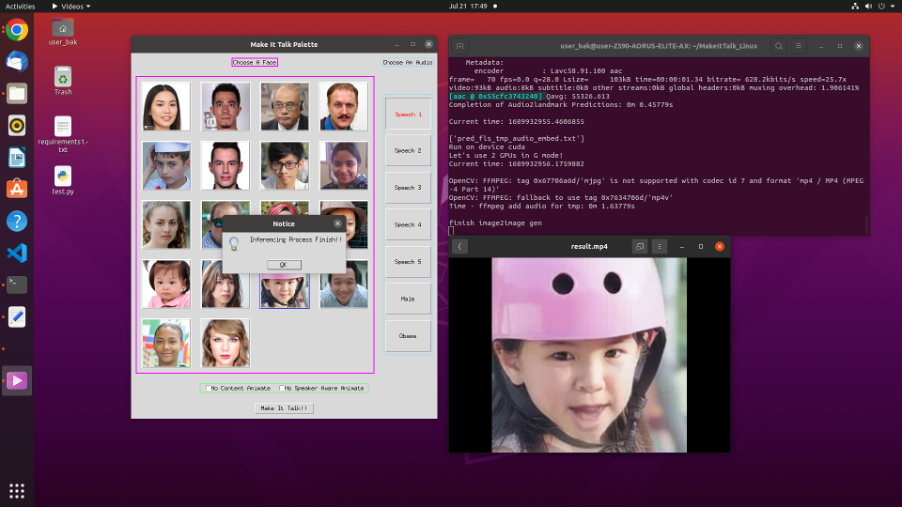Viewport: 902px width, 508px height.
Task: Open search in the terminal header
Action: (778, 46)
